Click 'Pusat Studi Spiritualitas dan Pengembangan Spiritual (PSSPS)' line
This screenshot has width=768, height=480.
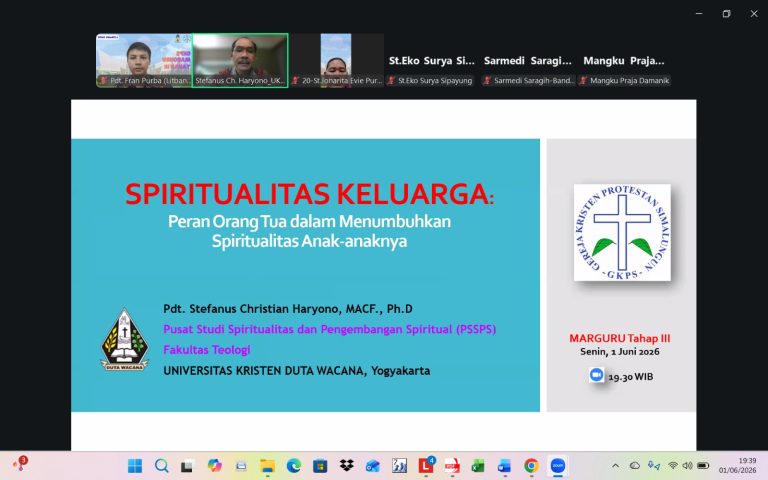[330, 329]
